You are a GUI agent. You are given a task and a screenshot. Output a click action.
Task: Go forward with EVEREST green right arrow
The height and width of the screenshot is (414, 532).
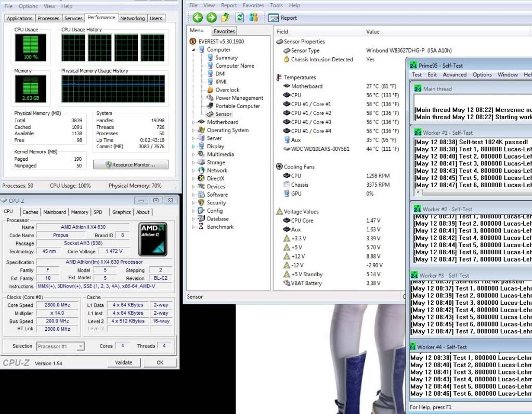coord(211,18)
